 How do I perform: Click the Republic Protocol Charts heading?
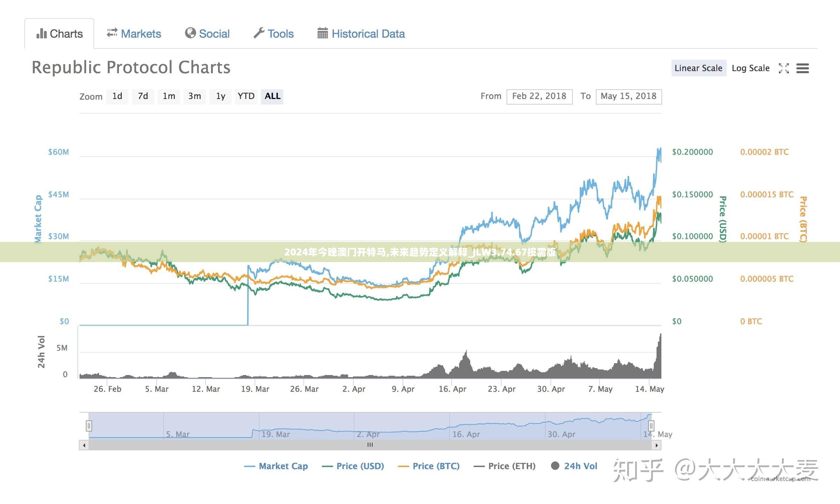[131, 67]
